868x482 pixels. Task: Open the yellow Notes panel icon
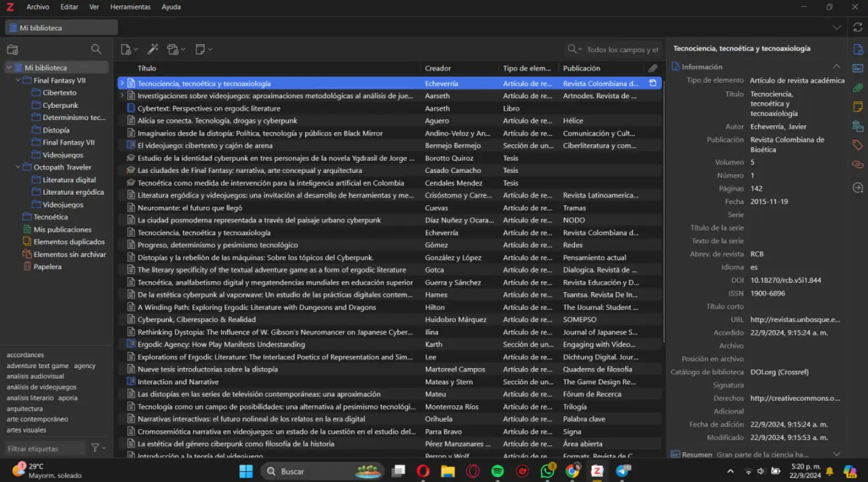pyautogui.click(x=858, y=107)
